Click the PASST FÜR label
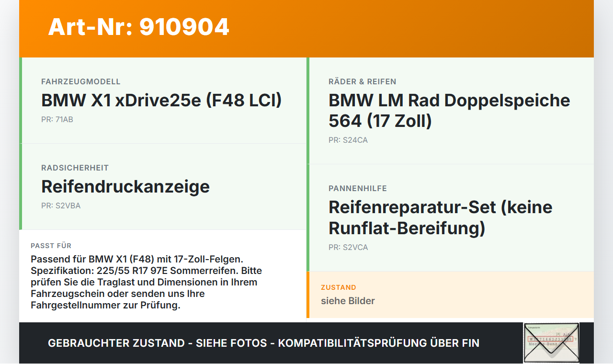The width and height of the screenshot is (613, 364). 51,246
